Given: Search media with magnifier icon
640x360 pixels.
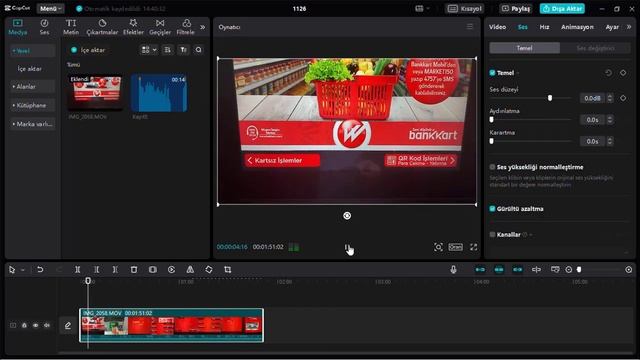Looking at the screenshot, I should coord(198,50).
